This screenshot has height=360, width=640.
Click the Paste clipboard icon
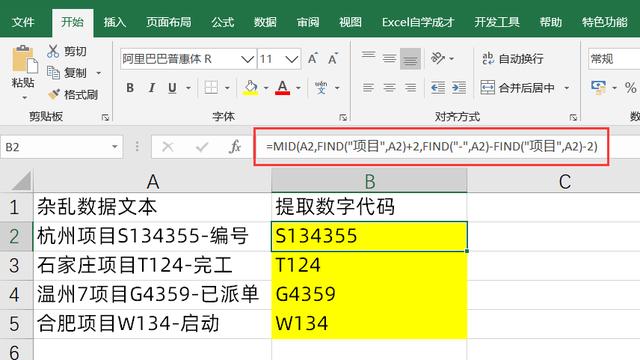click(24, 60)
